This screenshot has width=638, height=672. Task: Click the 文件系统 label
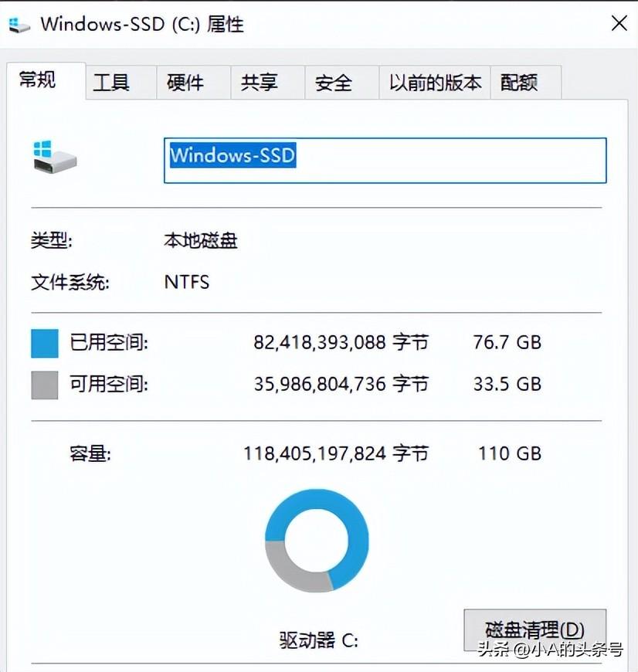coord(70,283)
